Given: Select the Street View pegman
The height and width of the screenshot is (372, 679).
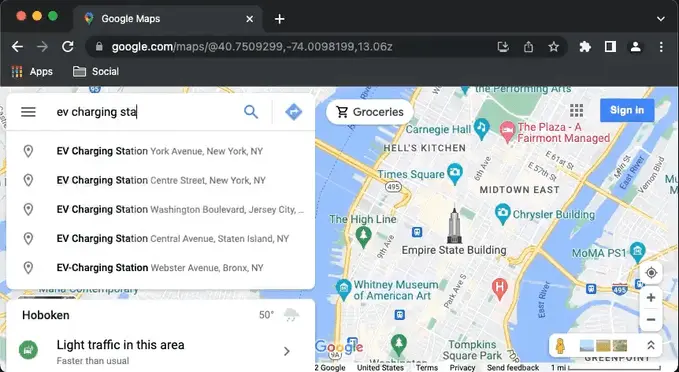Looking at the screenshot, I should 560,346.
